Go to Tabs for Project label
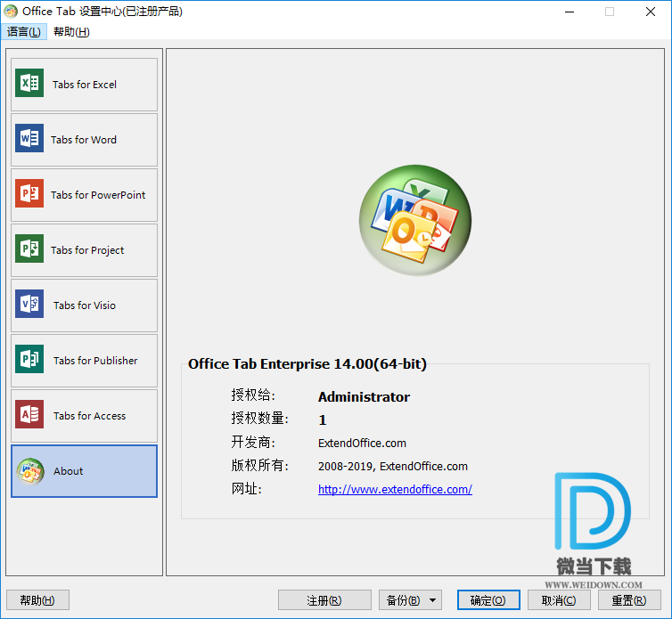This screenshot has width=672, height=619. 87,250
